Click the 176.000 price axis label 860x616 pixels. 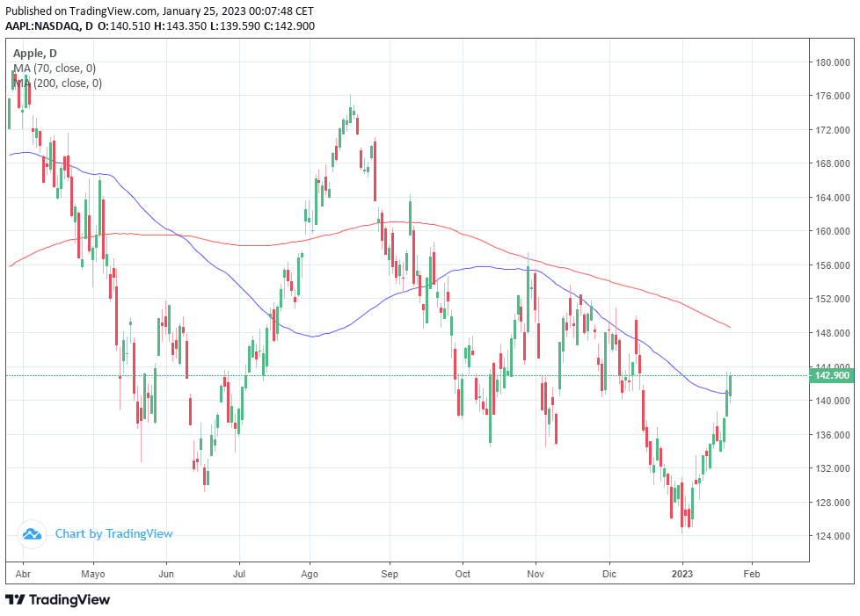pos(833,96)
